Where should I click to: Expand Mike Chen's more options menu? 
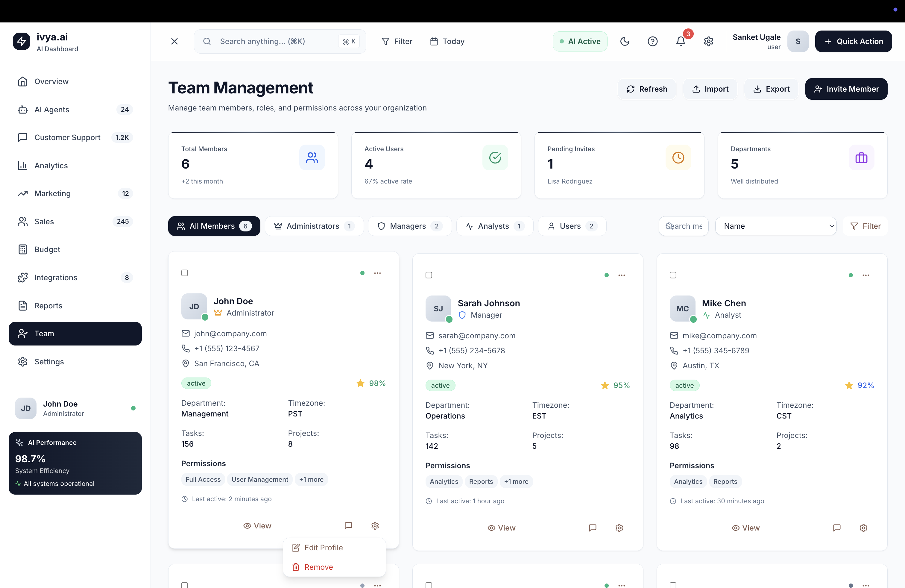866,275
